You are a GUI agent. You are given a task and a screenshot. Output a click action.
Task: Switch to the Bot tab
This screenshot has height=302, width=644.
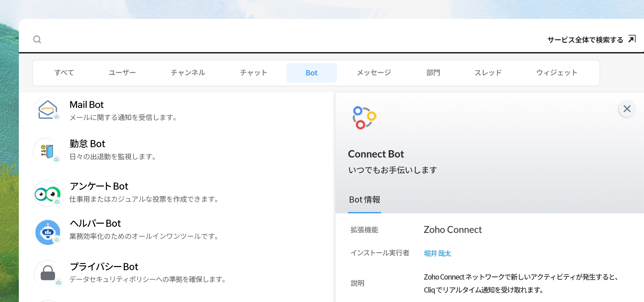click(311, 73)
